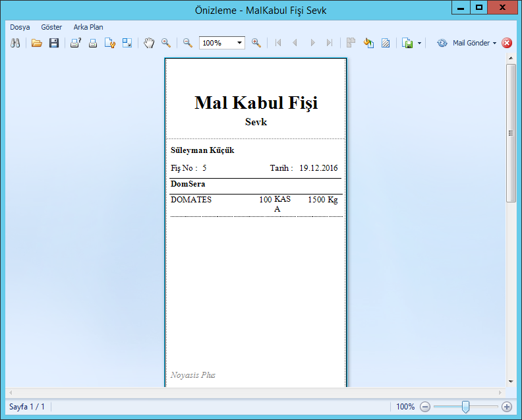This screenshot has width=522, height=420.
Task: Click the '100%' status bar zoom label
Action: coord(405,407)
